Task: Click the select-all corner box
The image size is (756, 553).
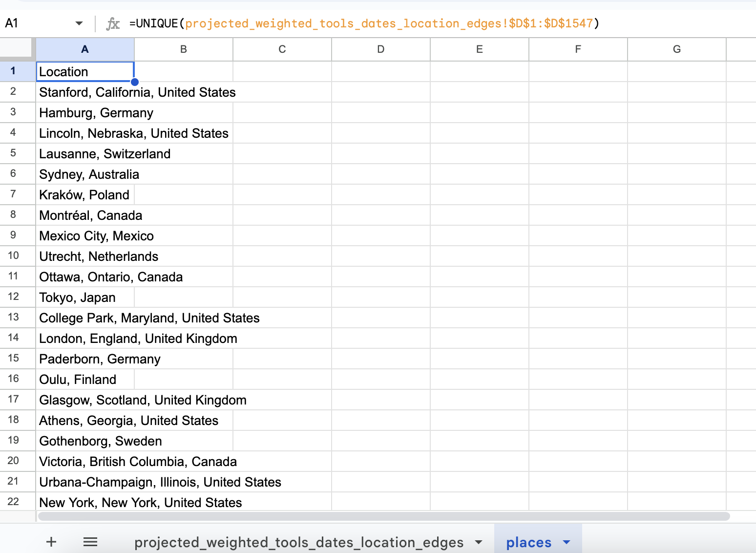Action: point(18,49)
